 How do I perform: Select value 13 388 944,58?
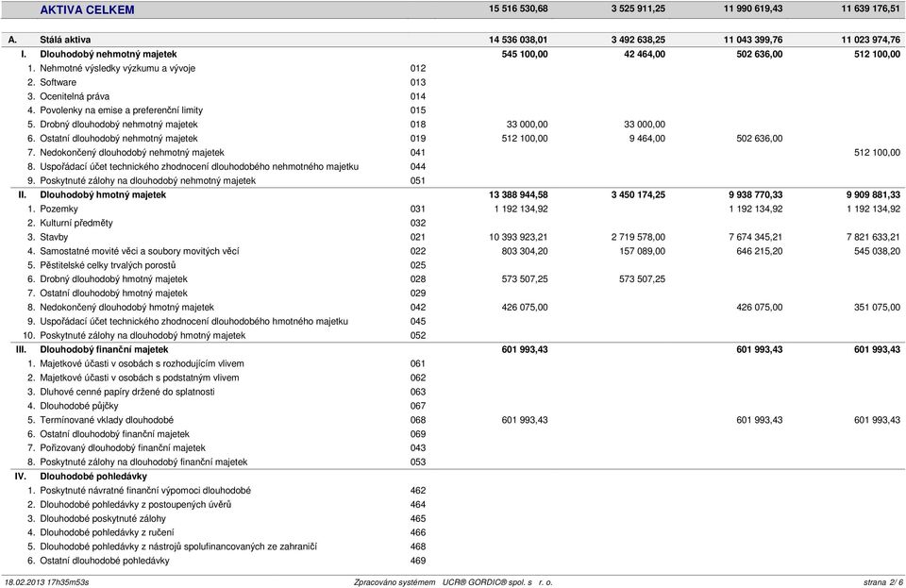(x=518, y=194)
